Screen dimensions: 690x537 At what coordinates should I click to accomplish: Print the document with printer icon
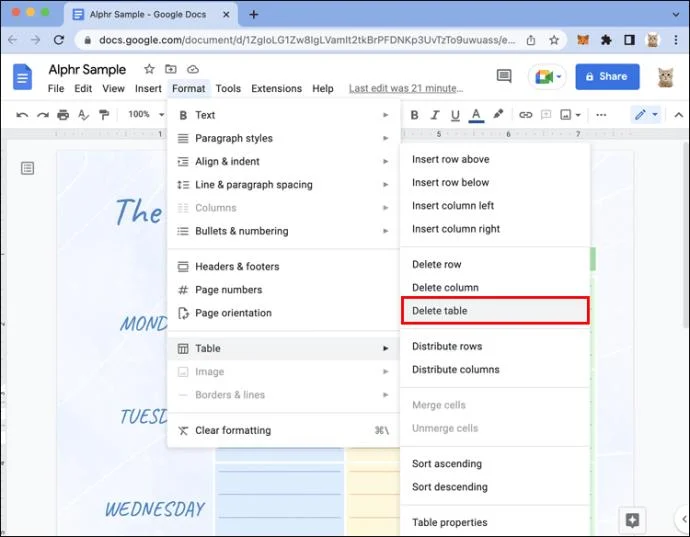click(x=63, y=115)
